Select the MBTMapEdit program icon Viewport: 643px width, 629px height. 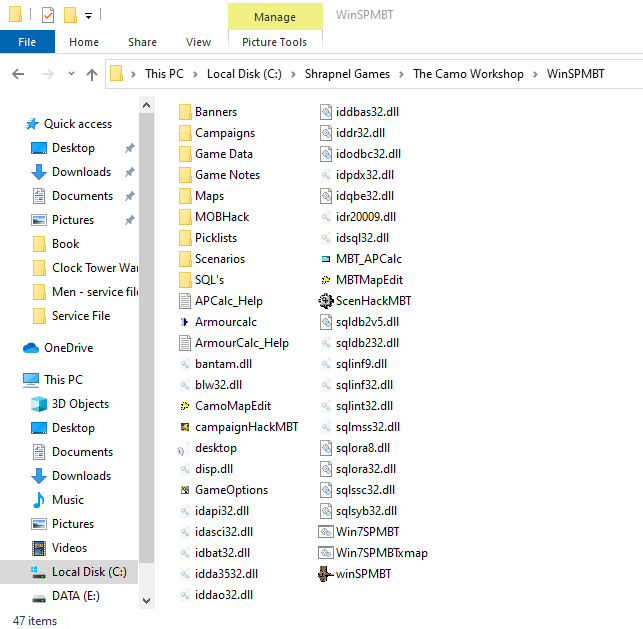click(x=325, y=279)
